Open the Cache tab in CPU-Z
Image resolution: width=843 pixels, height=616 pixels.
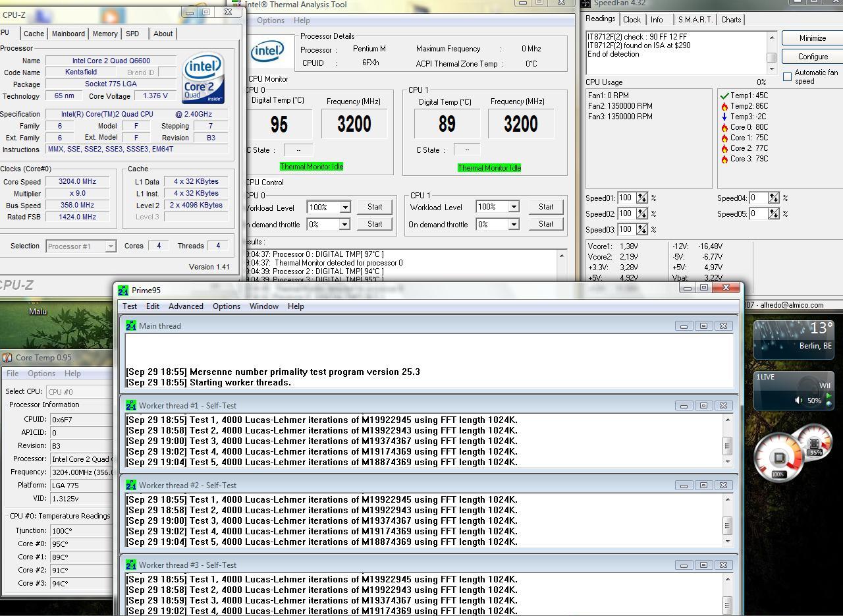point(34,34)
